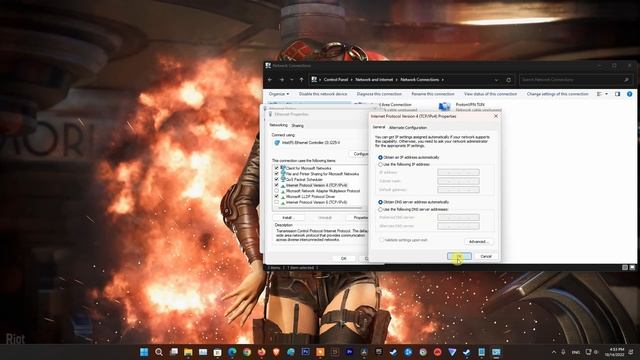Click Control Panel in address breadcrumb
Viewport: 640px width, 360px height.
click(x=336, y=80)
